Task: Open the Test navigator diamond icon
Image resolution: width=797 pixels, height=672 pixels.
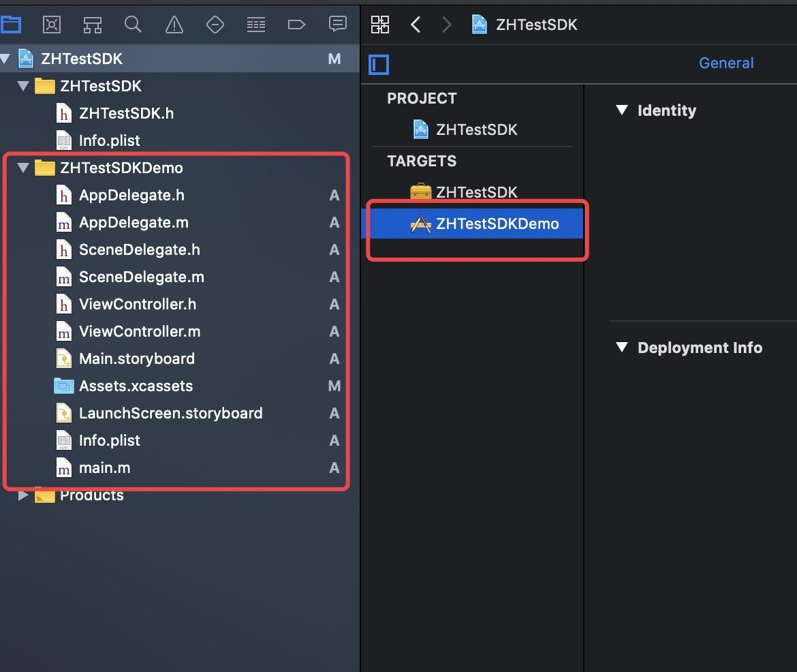Action: (x=215, y=24)
